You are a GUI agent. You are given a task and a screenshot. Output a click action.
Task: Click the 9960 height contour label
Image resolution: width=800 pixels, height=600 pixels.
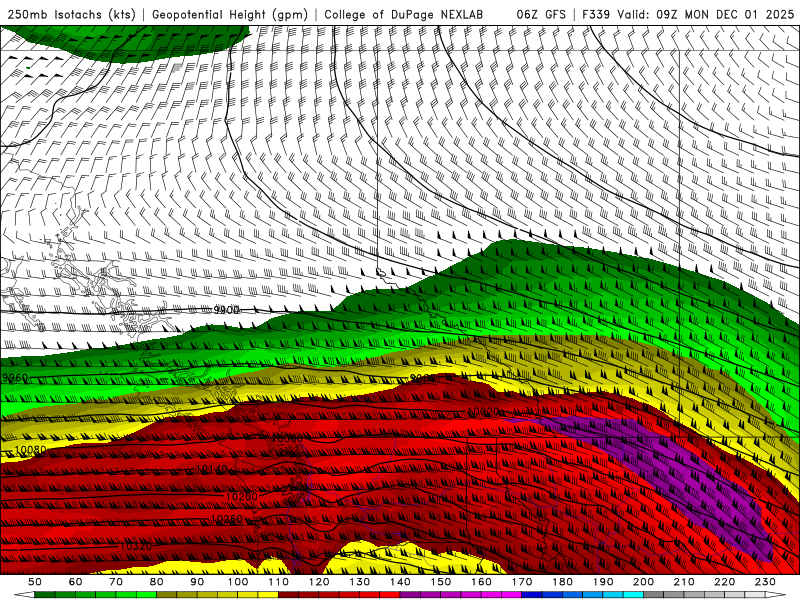[15, 378]
